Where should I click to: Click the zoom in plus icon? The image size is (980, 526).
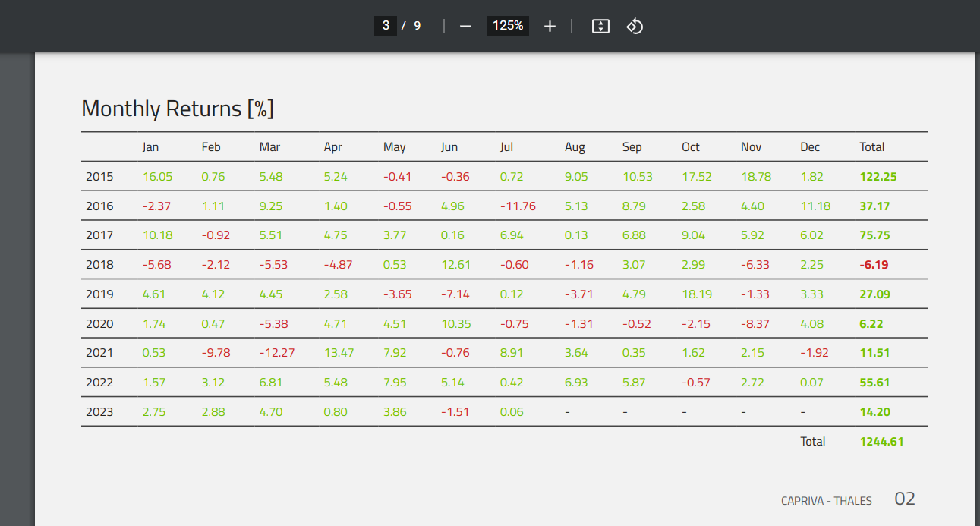[x=550, y=26]
